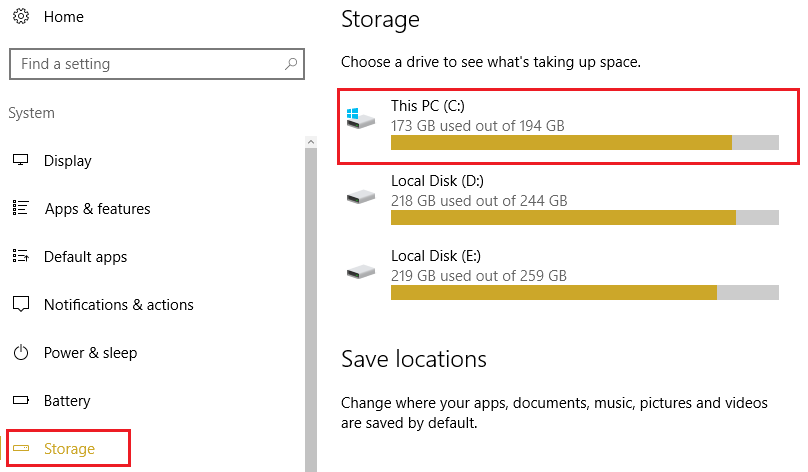Image resolution: width=808 pixels, height=472 pixels.
Task: Click the sidebar vertical scrollbar
Action: (311, 300)
